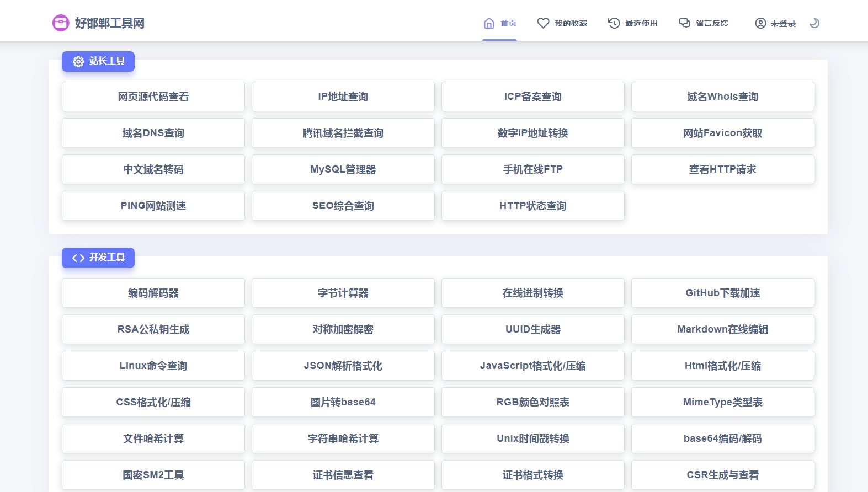
Task: Open the JSON解析格式化 tool
Action: coord(343,366)
